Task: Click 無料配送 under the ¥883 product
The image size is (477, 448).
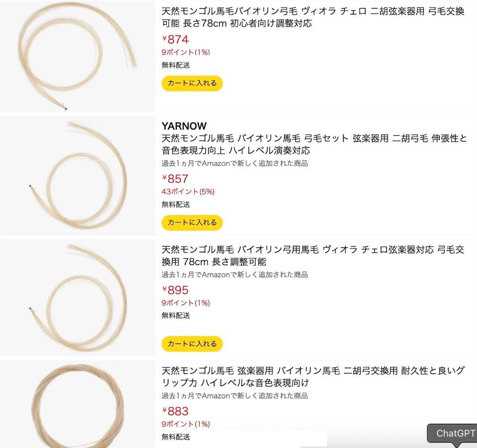Action: (172, 437)
